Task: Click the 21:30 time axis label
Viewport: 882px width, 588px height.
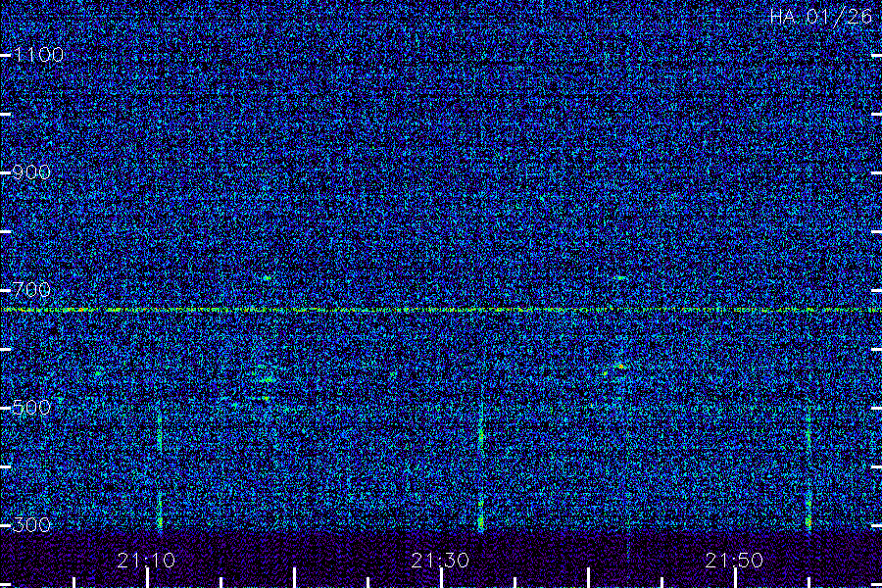Action: [x=440, y=561]
